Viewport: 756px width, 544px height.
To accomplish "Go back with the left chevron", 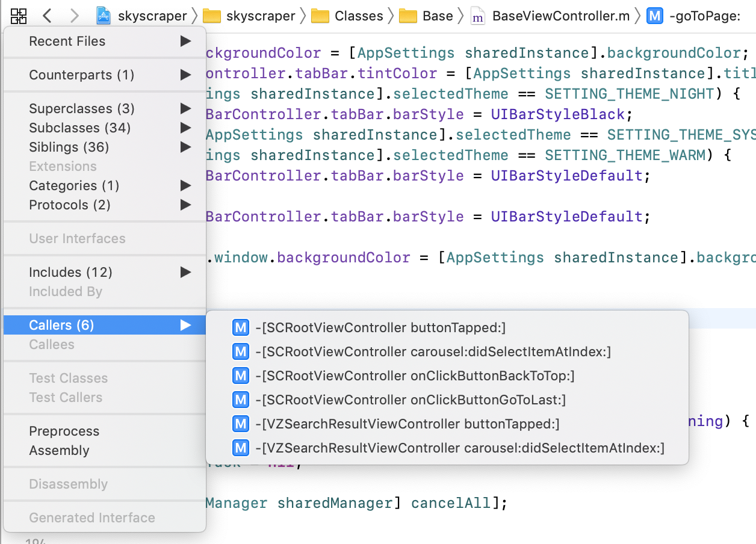I will pos(48,16).
